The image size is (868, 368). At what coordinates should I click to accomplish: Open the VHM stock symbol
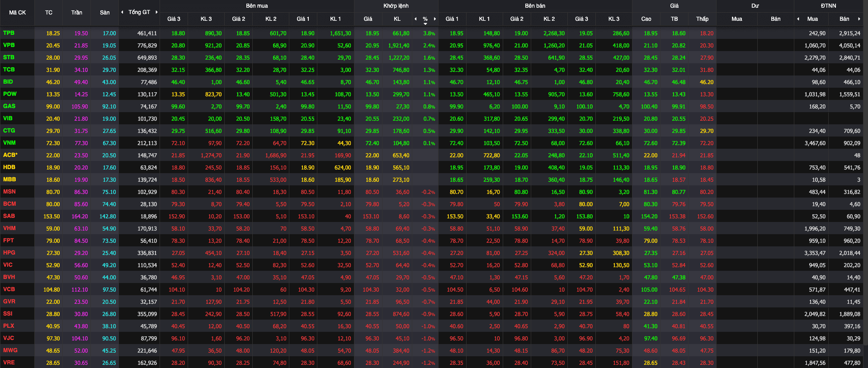[x=9, y=228]
